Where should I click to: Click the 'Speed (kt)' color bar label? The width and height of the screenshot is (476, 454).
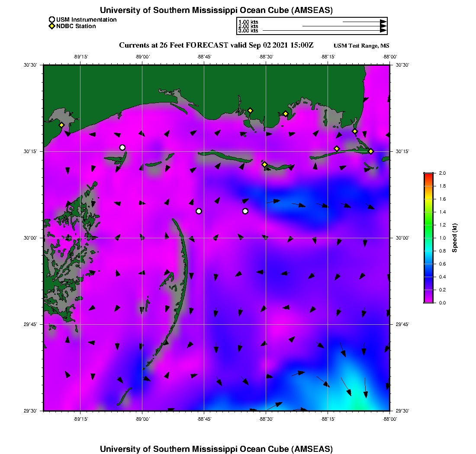(454, 238)
